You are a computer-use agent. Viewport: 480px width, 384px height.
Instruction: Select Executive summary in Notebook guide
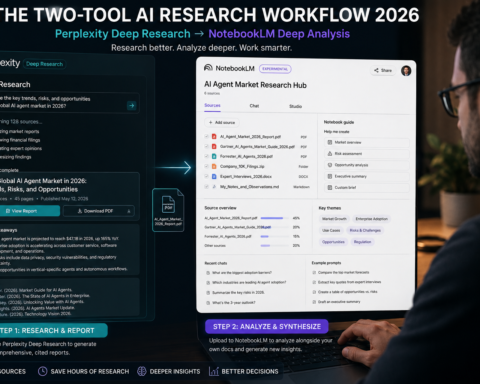(x=367, y=176)
